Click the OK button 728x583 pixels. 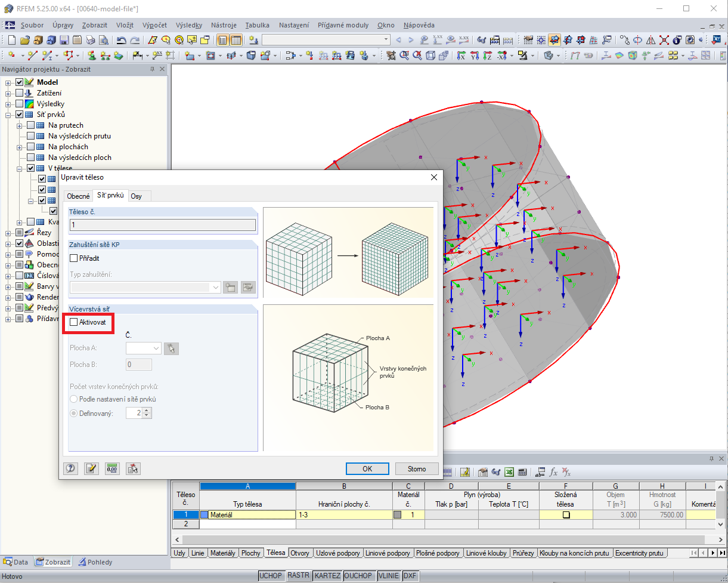coord(367,469)
